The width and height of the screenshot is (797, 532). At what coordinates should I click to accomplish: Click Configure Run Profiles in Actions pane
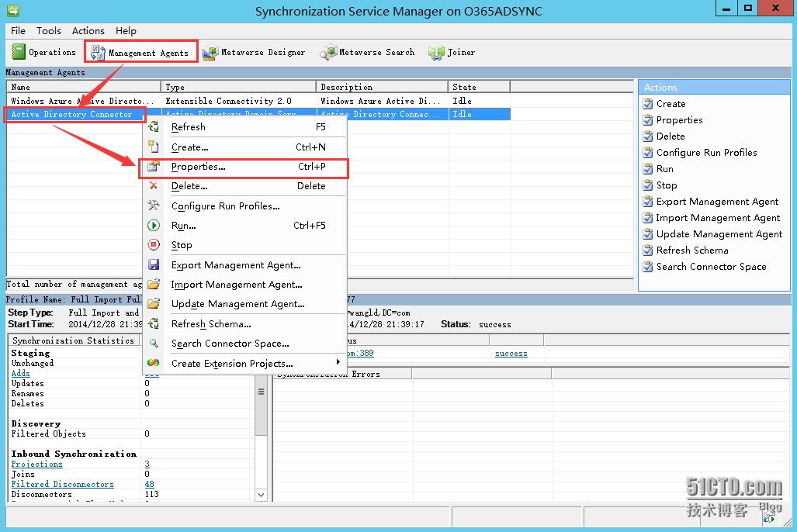[x=706, y=153]
